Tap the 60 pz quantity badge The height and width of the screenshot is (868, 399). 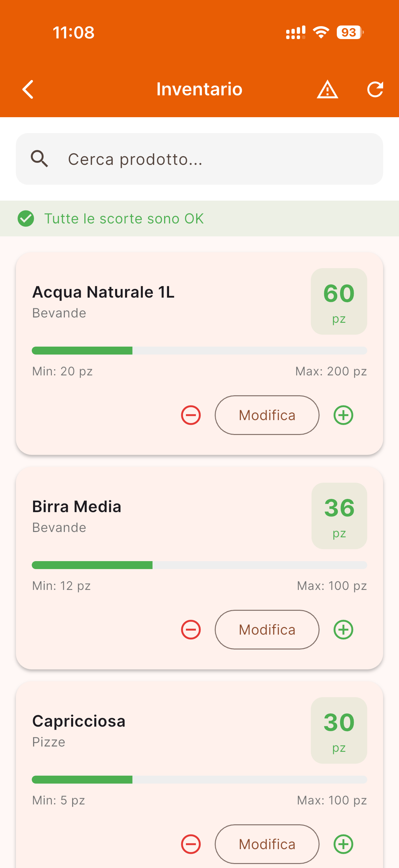click(x=339, y=301)
